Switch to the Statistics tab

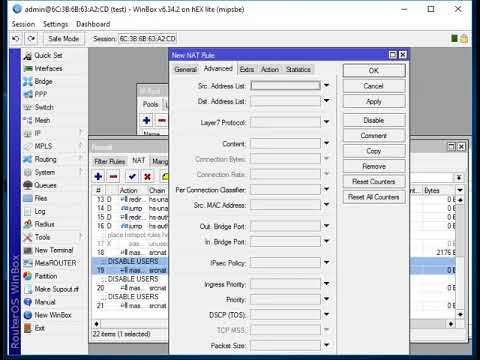298,69
